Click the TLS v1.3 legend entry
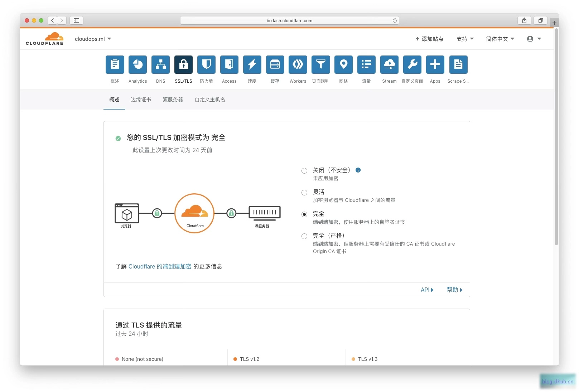 pos(365,359)
